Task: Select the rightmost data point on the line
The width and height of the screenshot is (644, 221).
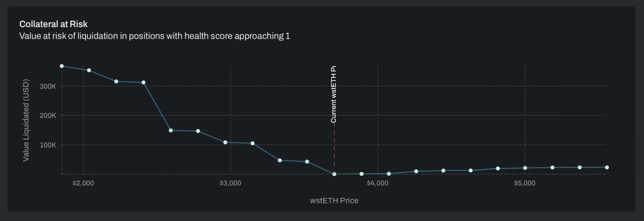Action: [x=607, y=168]
